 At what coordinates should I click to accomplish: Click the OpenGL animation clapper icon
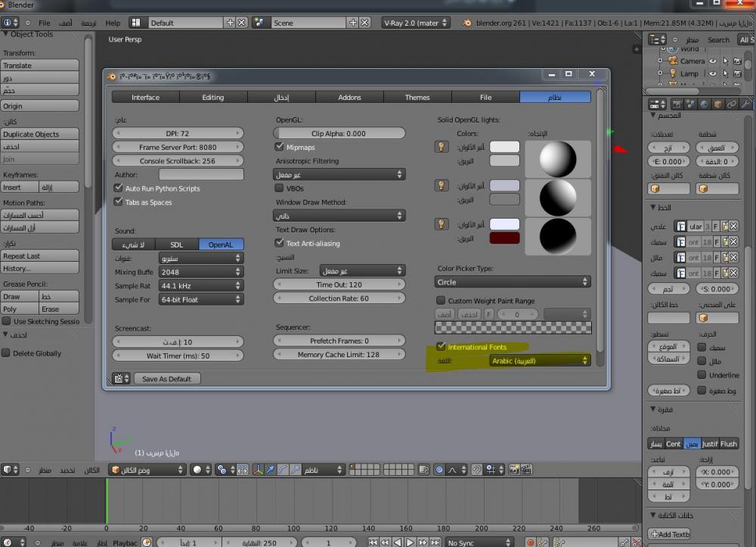coord(526,469)
